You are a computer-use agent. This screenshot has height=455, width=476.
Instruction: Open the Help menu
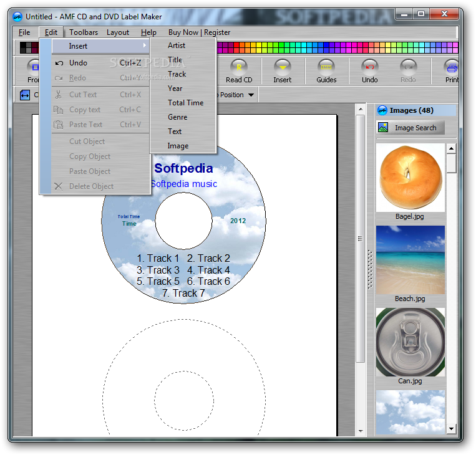tap(148, 32)
